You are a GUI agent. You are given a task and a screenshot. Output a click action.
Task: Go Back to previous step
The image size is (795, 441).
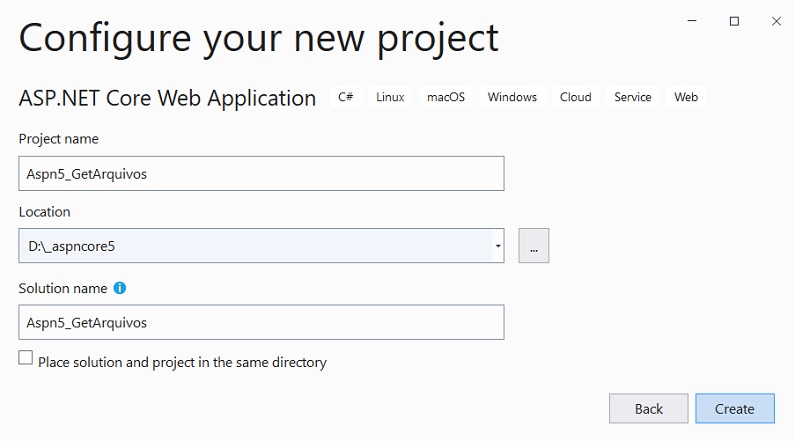[x=648, y=409]
